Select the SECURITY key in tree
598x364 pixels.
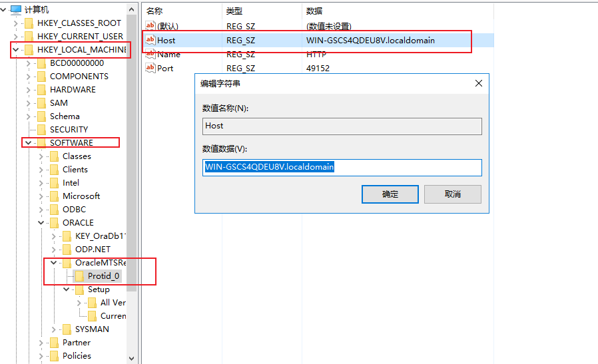pyautogui.click(x=69, y=130)
